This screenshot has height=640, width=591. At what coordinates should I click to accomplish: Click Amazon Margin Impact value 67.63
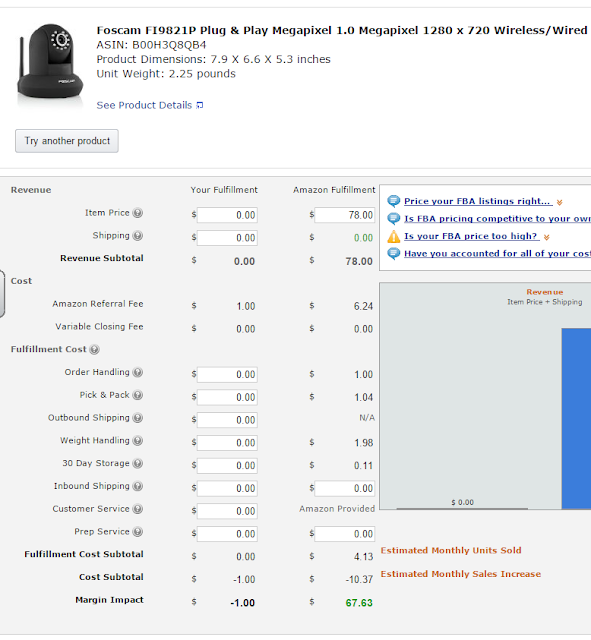pos(359,603)
